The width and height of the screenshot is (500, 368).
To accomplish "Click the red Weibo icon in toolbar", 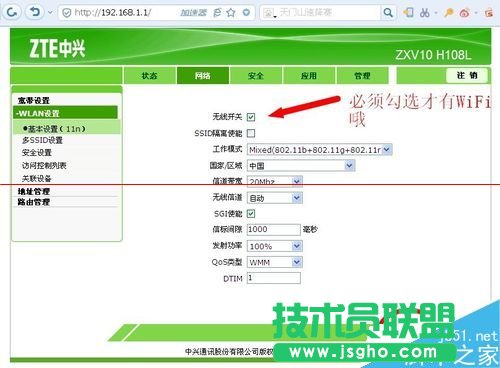I will [465, 13].
